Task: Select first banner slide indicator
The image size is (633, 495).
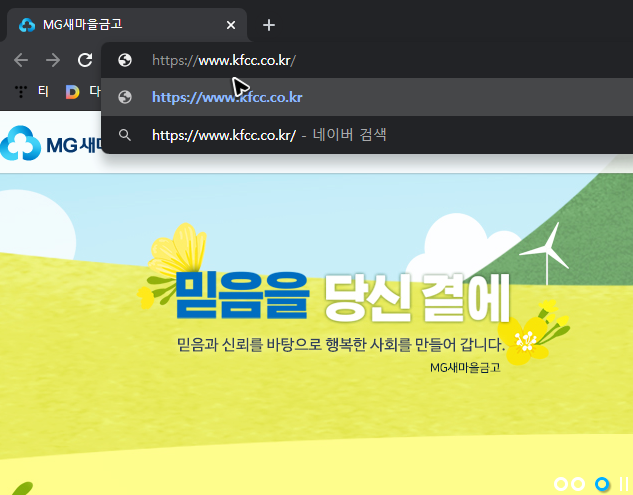Action: pyautogui.click(x=561, y=484)
